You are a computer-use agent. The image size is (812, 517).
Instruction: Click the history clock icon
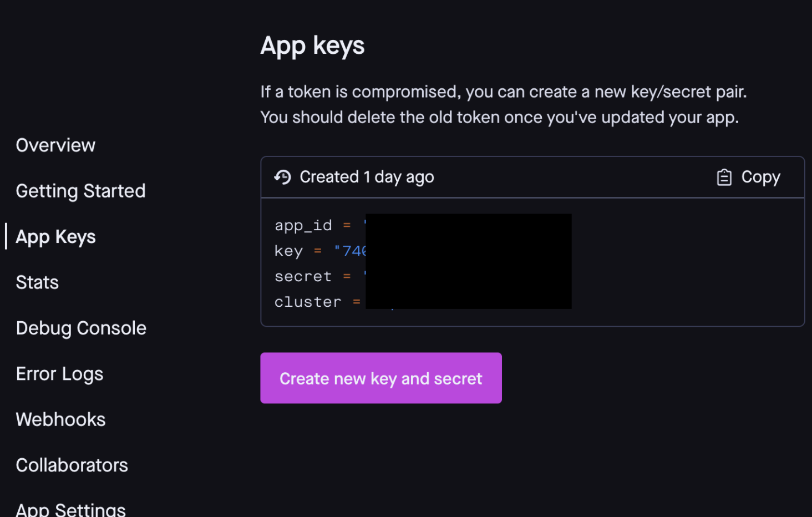click(x=282, y=177)
